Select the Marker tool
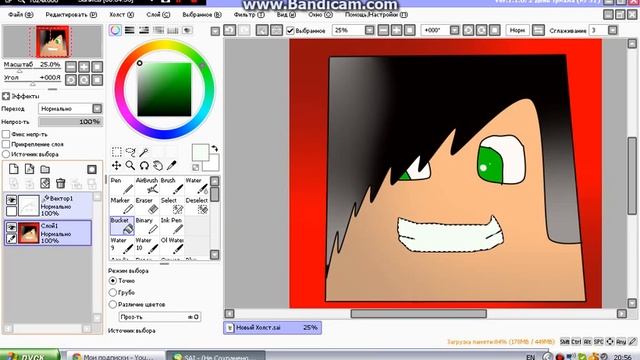 tap(122, 205)
